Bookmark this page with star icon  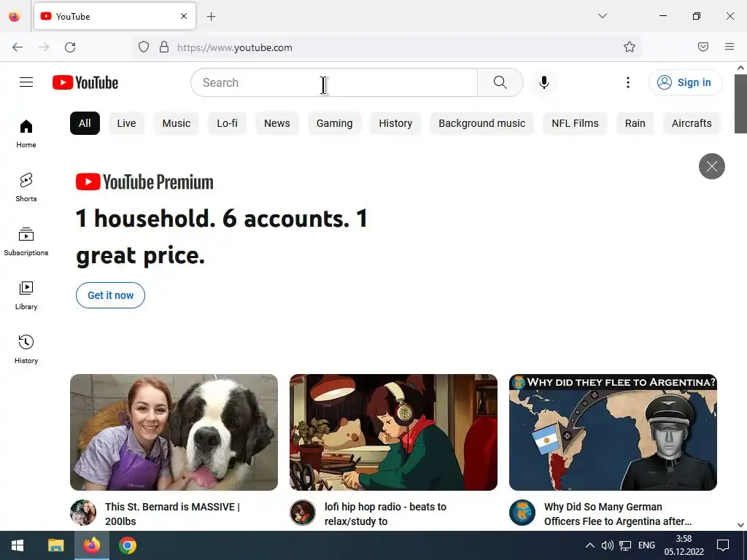tap(630, 47)
